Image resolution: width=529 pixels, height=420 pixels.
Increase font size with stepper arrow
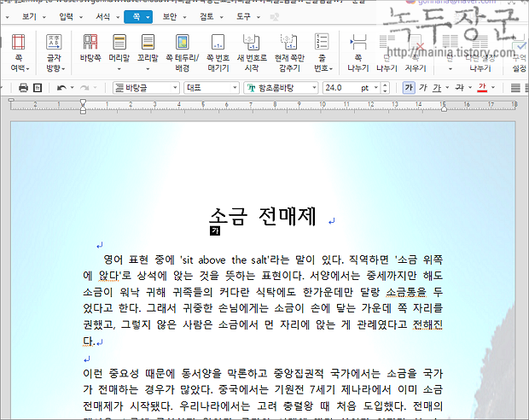(386, 85)
